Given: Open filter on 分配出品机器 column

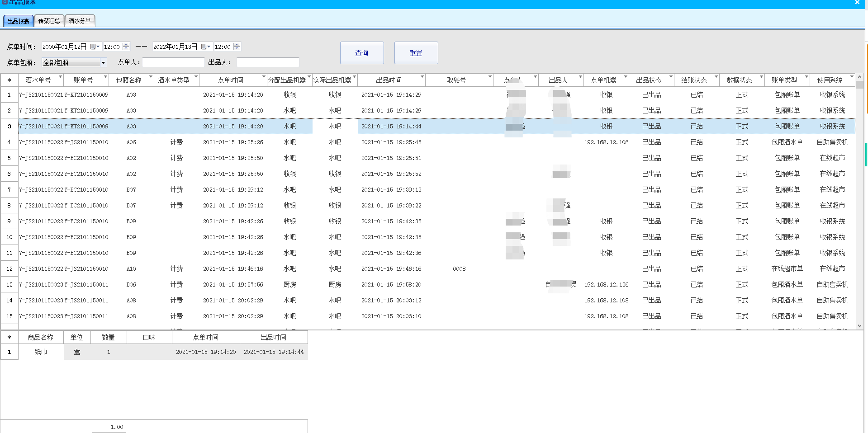Looking at the screenshot, I should click(309, 77).
